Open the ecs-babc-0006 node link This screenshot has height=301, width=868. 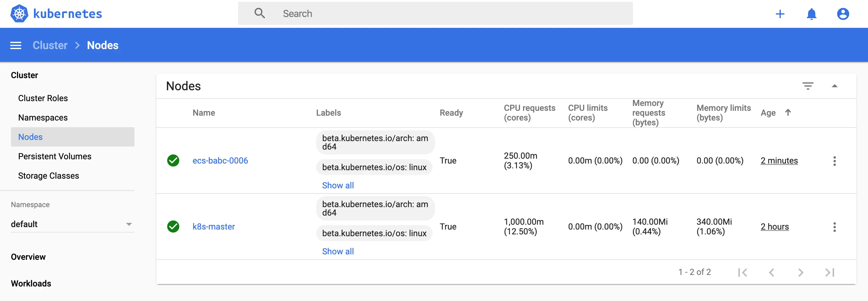click(220, 160)
